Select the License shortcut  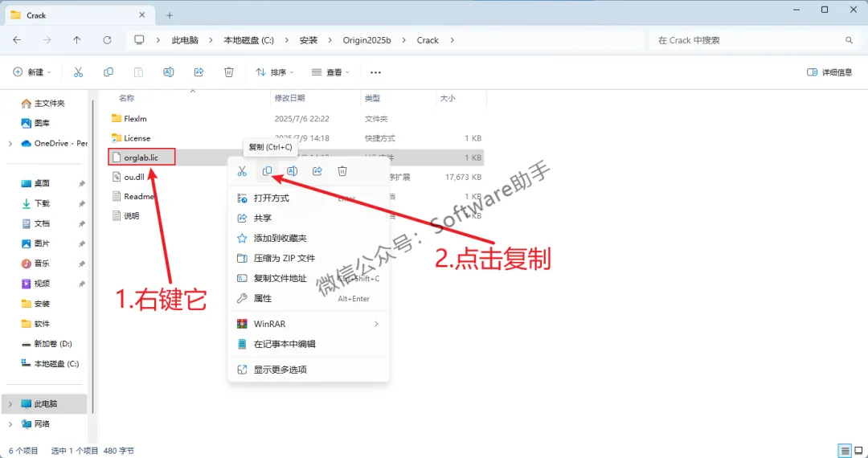click(137, 137)
